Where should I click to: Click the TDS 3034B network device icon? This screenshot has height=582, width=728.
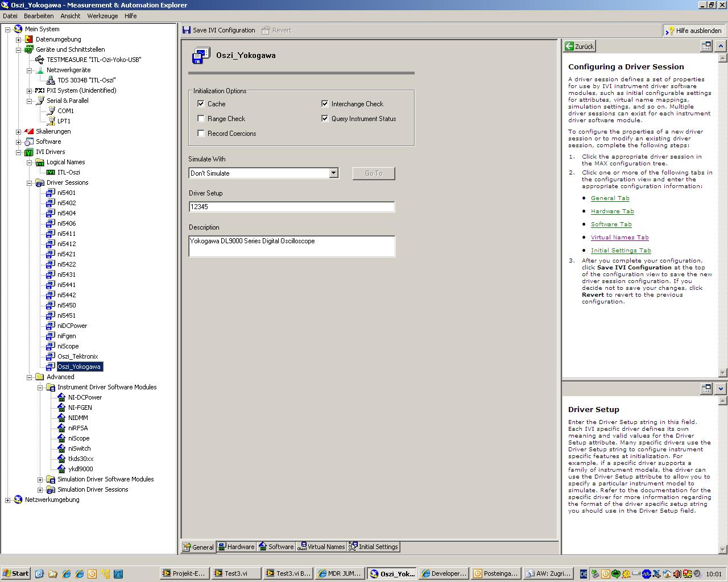click(51, 80)
